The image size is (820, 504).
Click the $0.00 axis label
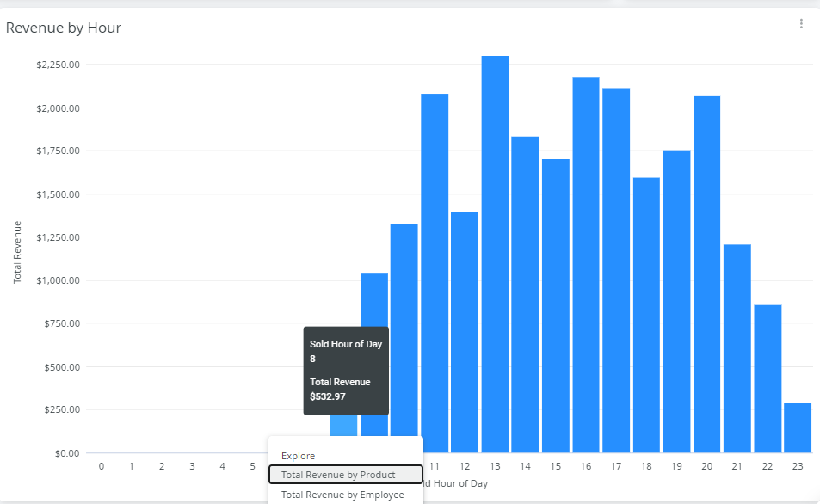coord(67,453)
